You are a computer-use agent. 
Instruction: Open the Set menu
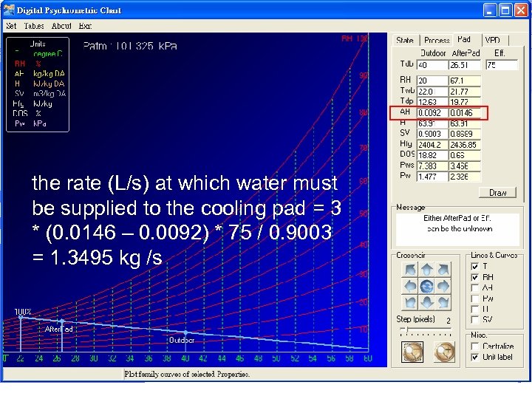tap(11, 26)
